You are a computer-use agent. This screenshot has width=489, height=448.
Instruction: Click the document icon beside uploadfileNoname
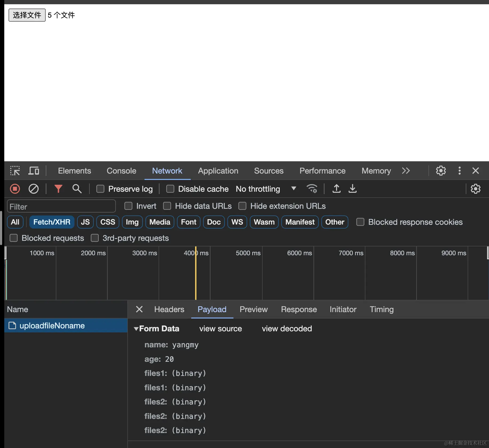tap(12, 326)
